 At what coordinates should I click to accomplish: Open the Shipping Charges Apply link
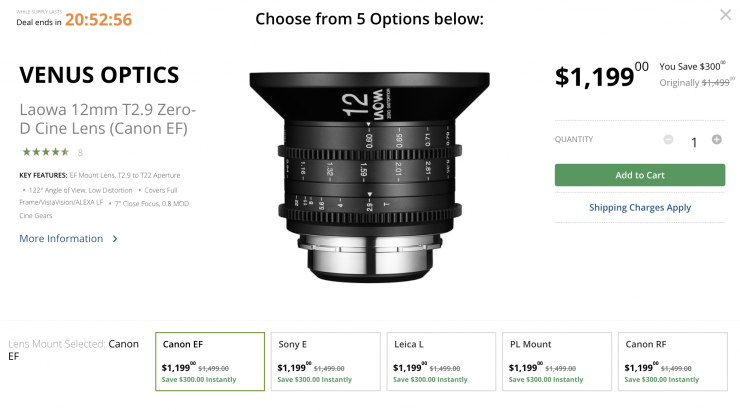tap(640, 208)
